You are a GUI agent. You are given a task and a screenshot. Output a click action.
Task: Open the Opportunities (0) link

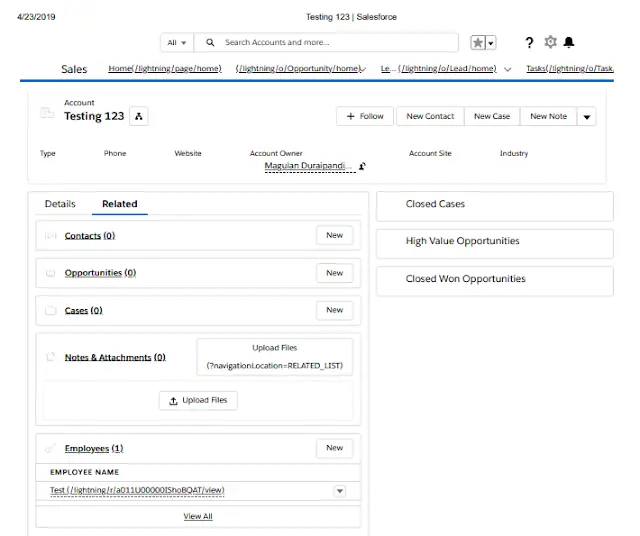(x=100, y=273)
